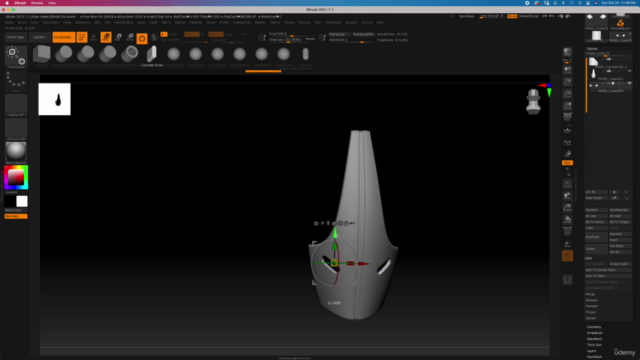Click the Home Page button
The height and width of the screenshot is (360, 640).
16,37
